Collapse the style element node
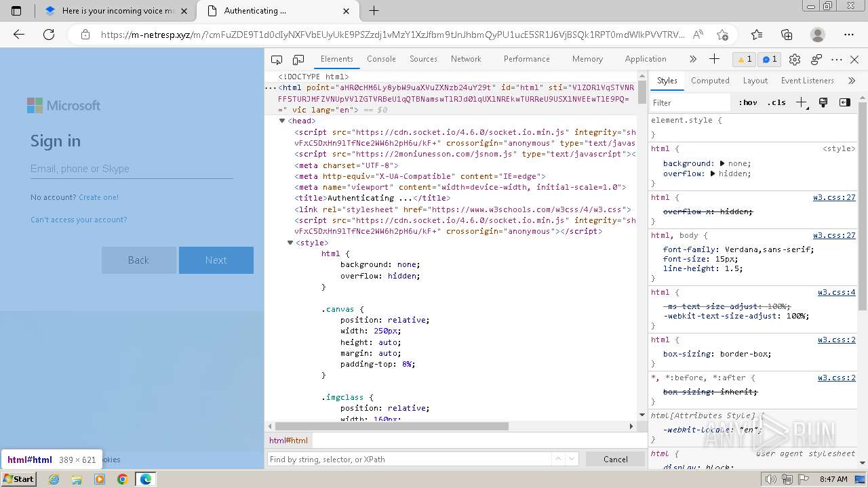The image size is (868, 488). click(x=290, y=243)
